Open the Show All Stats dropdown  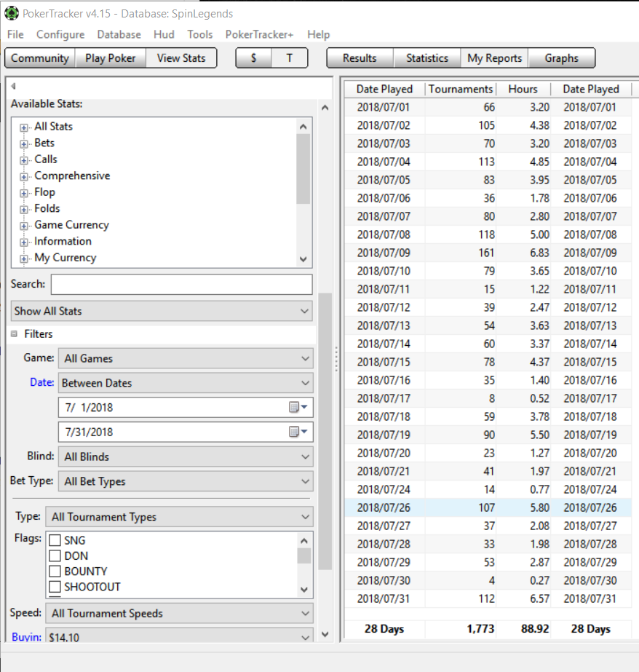coord(162,311)
